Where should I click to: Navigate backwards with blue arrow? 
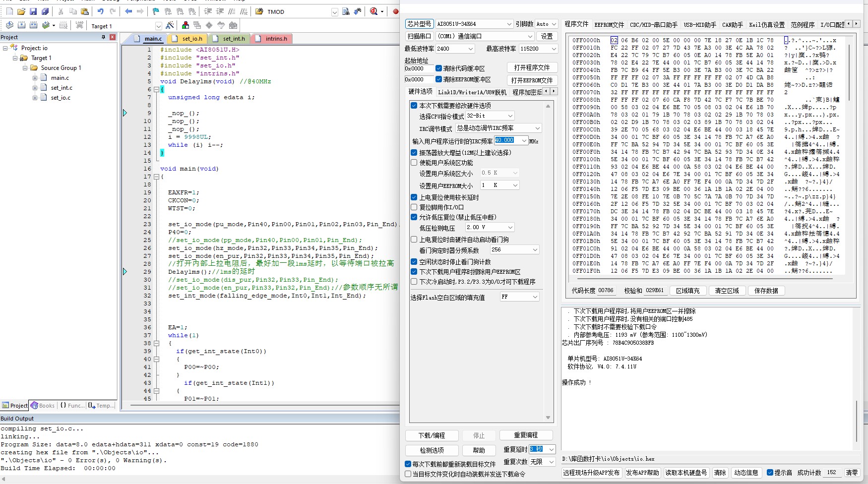(128, 11)
